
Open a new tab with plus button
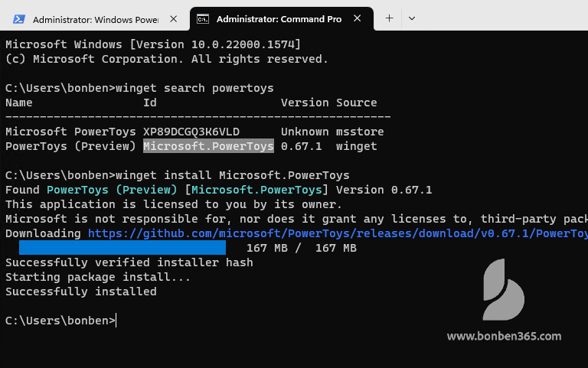click(389, 18)
